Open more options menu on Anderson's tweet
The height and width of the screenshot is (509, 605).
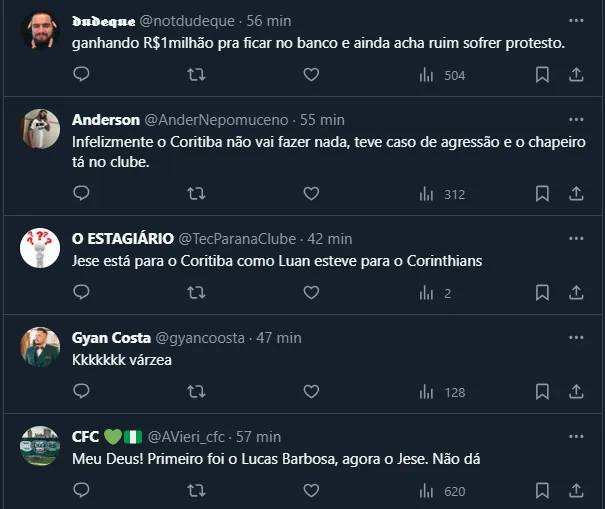pos(576,119)
